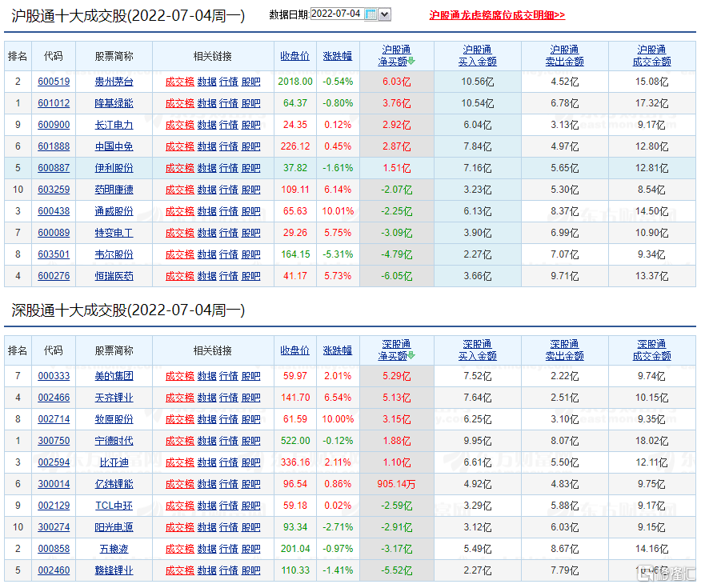The width and height of the screenshot is (701, 588).
Task: Open the 沪股通龙虎榜席位成交明细 link
Action: (497, 15)
